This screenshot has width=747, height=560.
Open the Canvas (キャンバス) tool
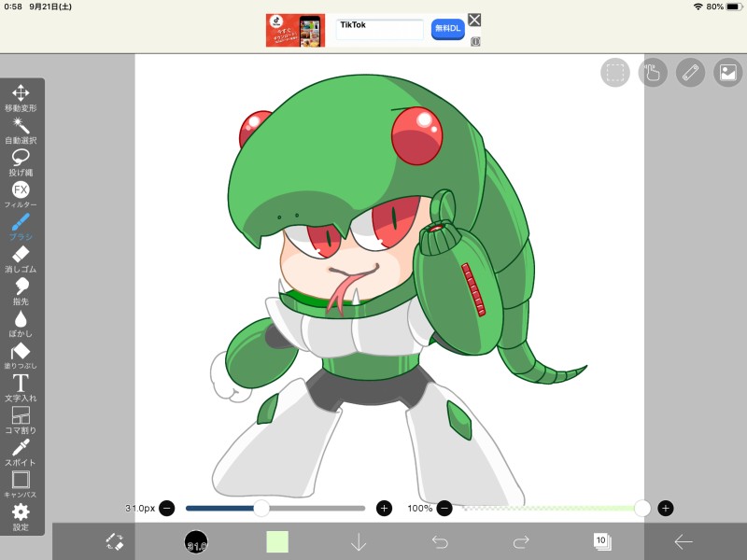pos(21,484)
